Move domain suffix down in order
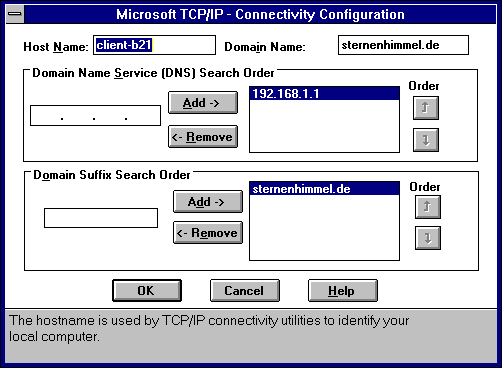The image size is (502, 368). coord(428,238)
